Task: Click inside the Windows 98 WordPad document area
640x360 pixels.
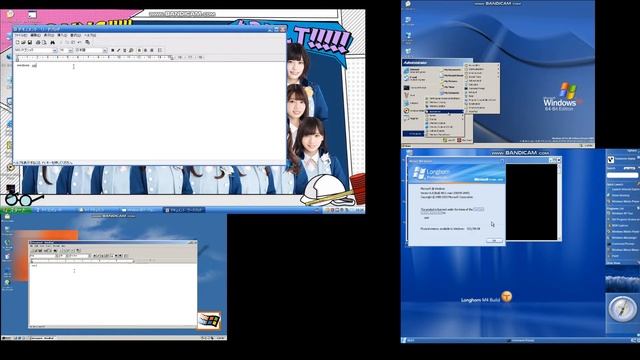Action: [113, 294]
